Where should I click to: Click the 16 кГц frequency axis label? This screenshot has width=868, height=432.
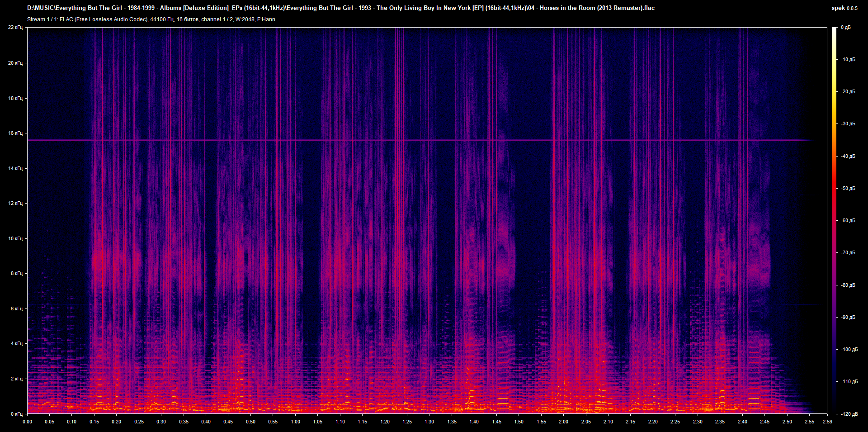tap(15, 133)
